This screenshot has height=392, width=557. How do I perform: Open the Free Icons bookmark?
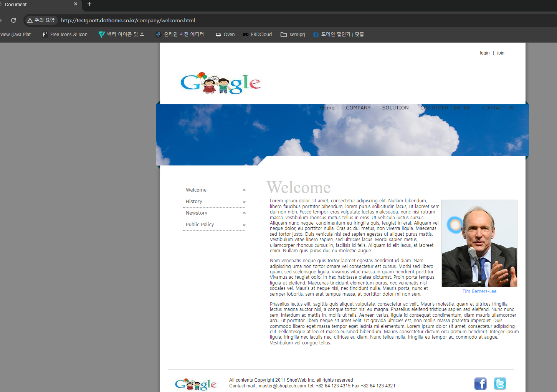(x=66, y=35)
